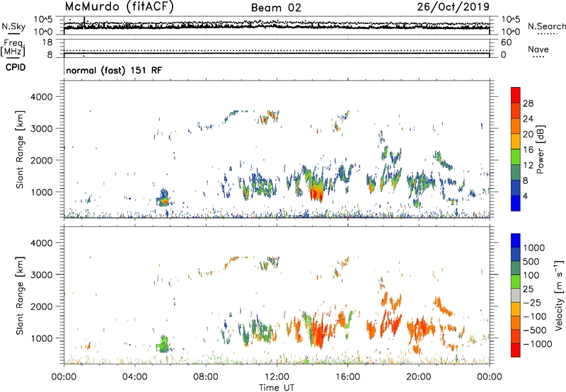
Task: Click the 'N.Sky' axis label
Action: [13, 26]
